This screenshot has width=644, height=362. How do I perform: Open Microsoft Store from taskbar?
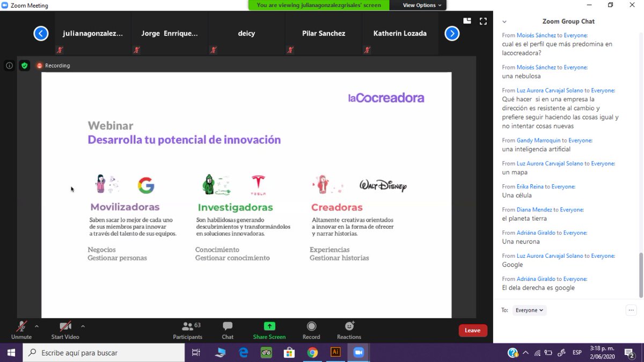[x=289, y=353]
